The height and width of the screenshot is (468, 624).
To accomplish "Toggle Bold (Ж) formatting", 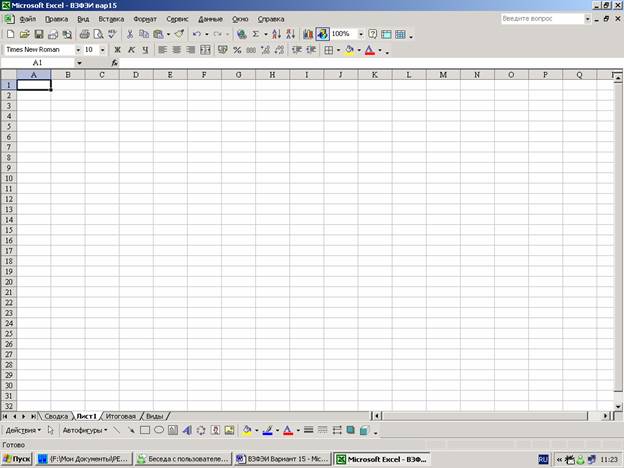I will pos(117,50).
